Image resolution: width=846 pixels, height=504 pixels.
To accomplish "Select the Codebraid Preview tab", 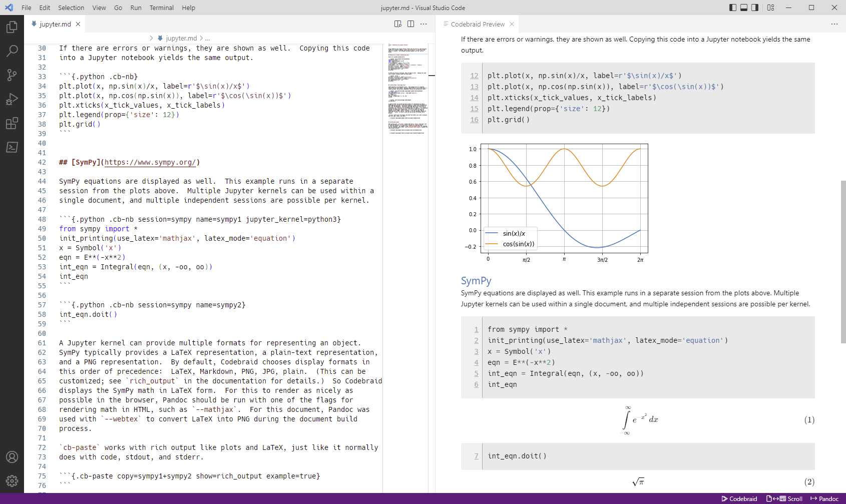I will [477, 24].
